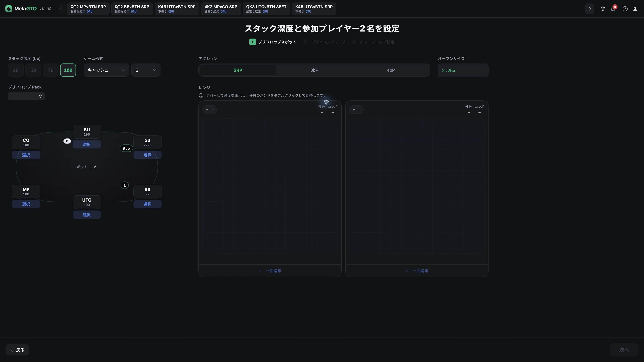The width and height of the screenshot is (644, 362).
Task: Click the 2.25x open size field
Action: coord(463,70)
